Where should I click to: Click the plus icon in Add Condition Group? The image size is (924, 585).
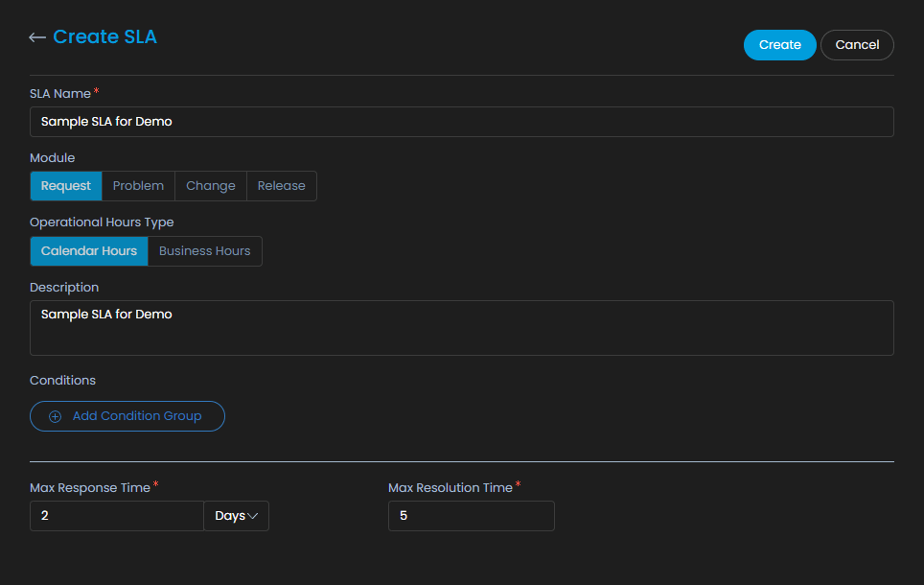tap(55, 416)
